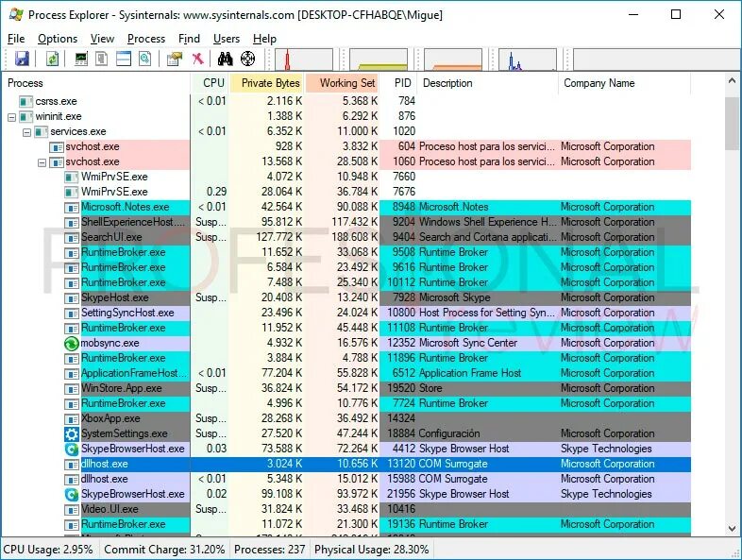742x560 pixels.
Task: Select the ApplicationFrameHost process row
Action: [346, 374]
